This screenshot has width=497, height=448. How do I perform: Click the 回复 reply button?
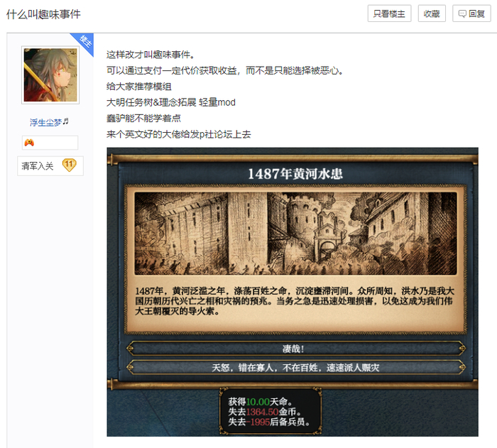pos(471,13)
